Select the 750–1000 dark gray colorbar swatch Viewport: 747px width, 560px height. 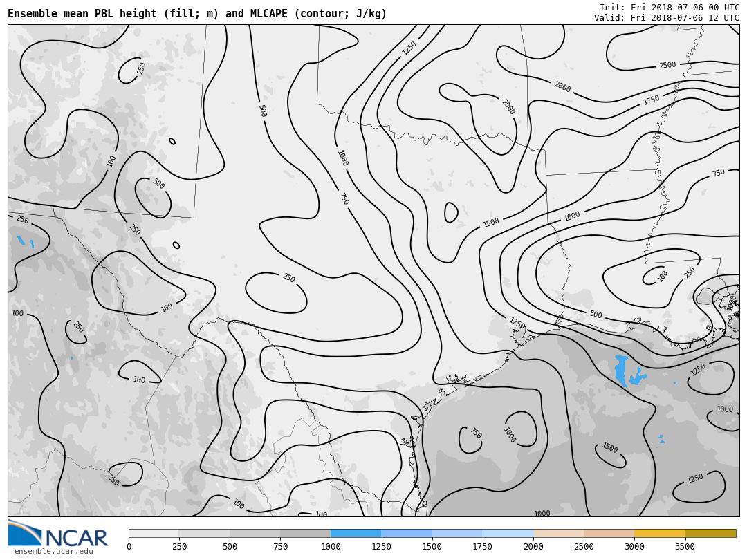(x=305, y=534)
